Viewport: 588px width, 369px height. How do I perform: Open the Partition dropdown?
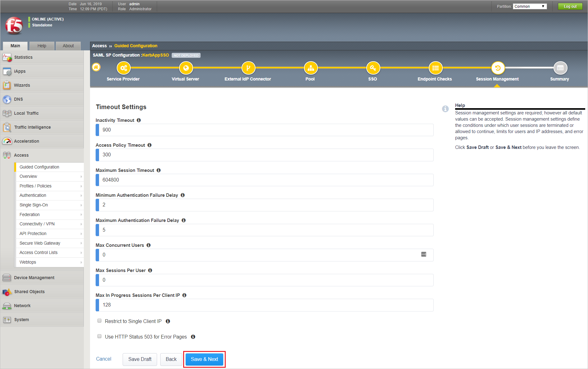530,6
